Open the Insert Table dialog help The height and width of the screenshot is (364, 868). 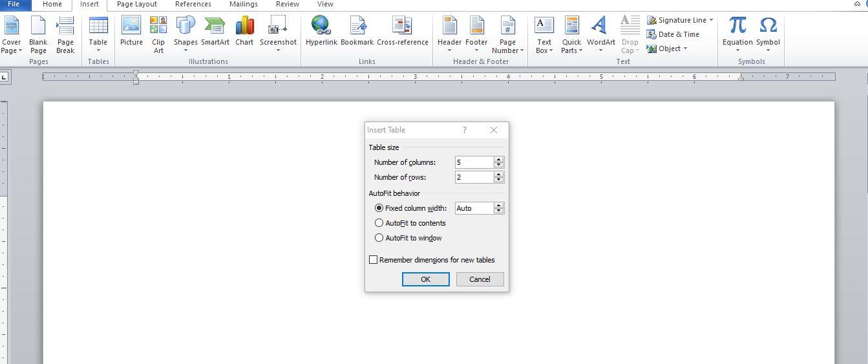pyautogui.click(x=464, y=130)
